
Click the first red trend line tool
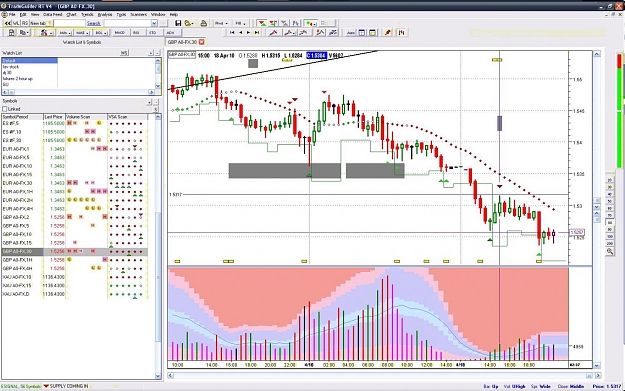pyautogui.click(x=273, y=33)
